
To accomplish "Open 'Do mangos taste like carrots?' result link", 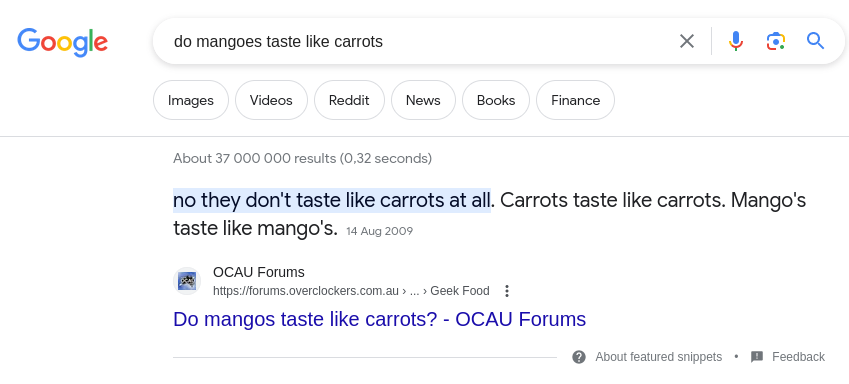I will click(x=380, y=319).
